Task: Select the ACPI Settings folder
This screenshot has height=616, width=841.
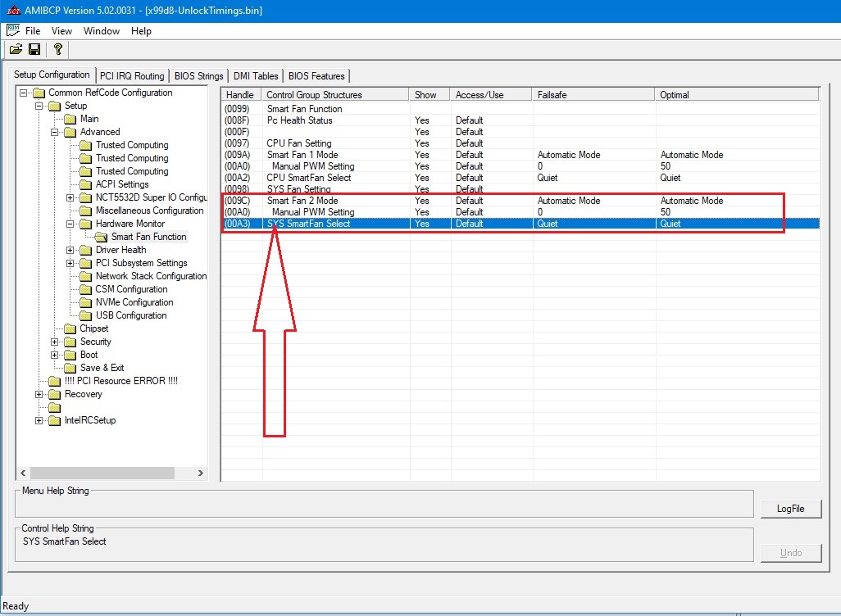Action: pyautogui.click(x=122, y=184)
